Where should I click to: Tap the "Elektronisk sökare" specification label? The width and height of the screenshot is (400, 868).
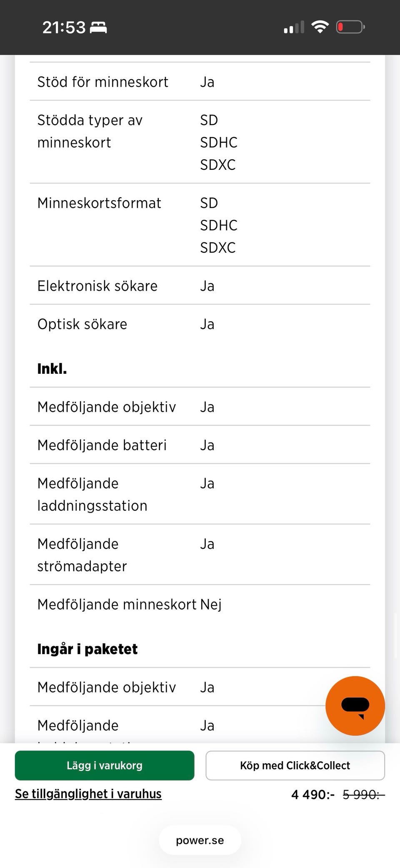(x=97, y=286)
